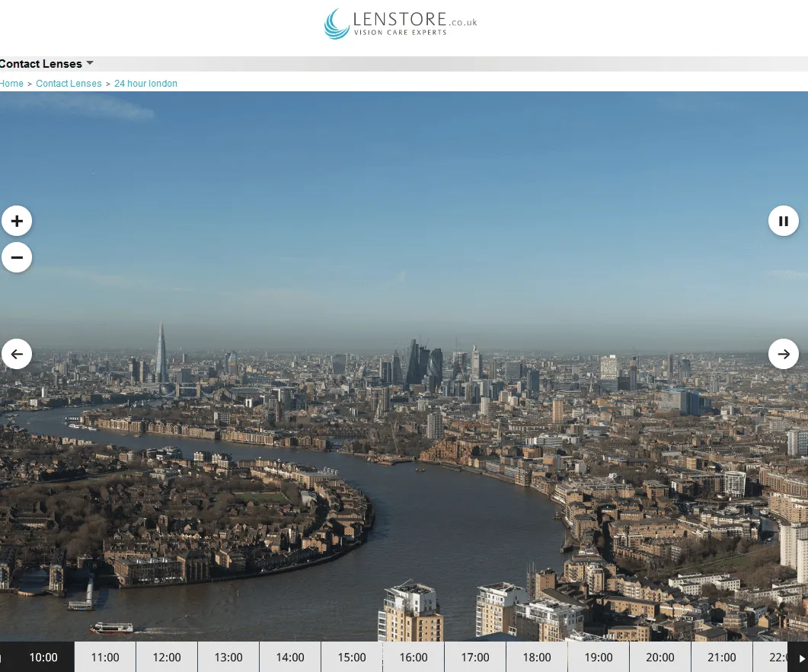
Task: Expand the Contact Lenses dropdown menu
Action: pyautogui.click(x=46, y=64)
